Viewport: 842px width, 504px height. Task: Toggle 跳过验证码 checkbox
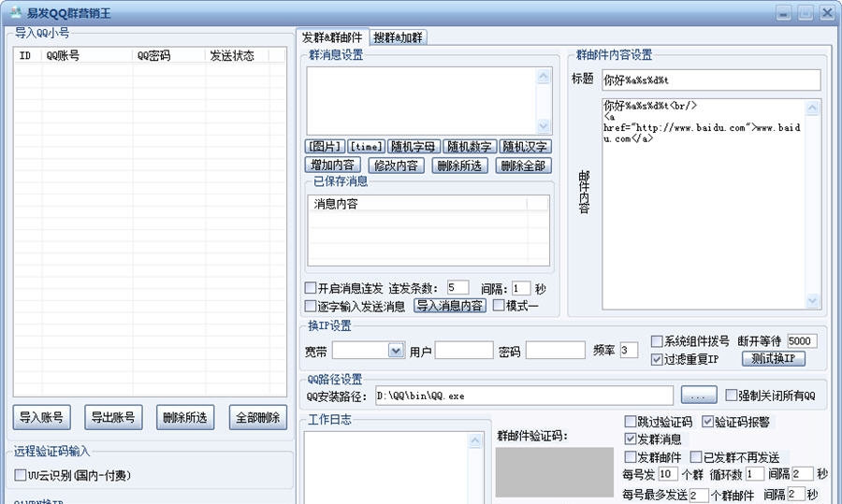coord(631,422)
